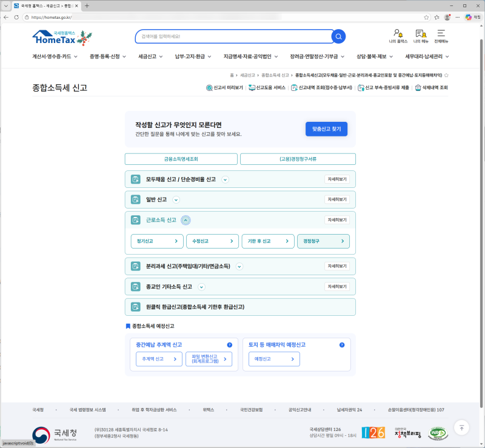The width and height of the screenshot is (485, 448).
Task: Click browser back arrow
Action: pos(6,18)
